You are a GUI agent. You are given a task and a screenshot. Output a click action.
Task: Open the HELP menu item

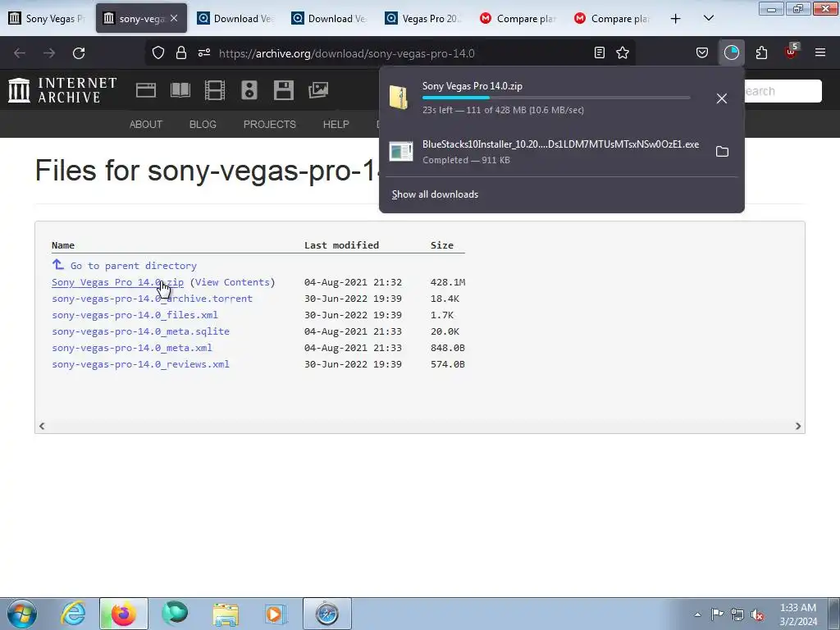(336, 125)
